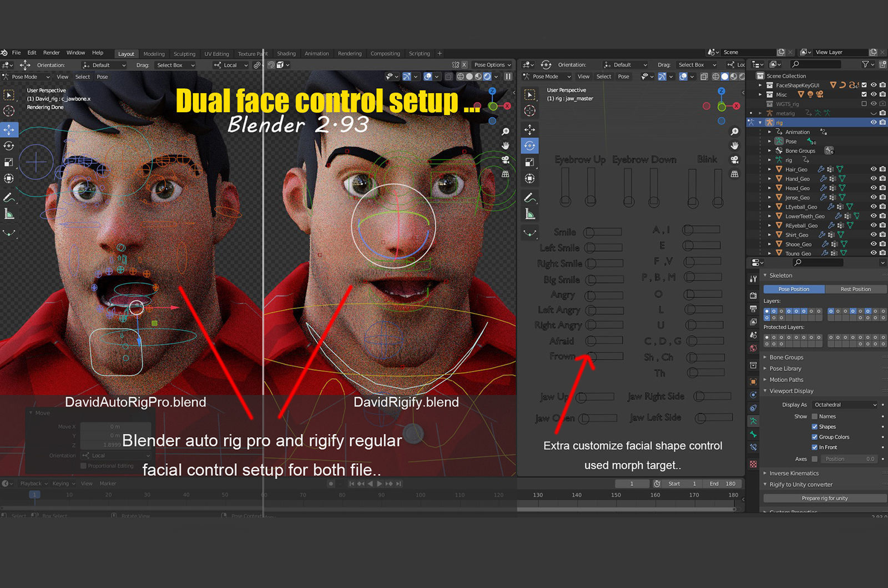Select the Rotate tool in right viewport toolbar
The image size is (888, 588).
point(530,145)
